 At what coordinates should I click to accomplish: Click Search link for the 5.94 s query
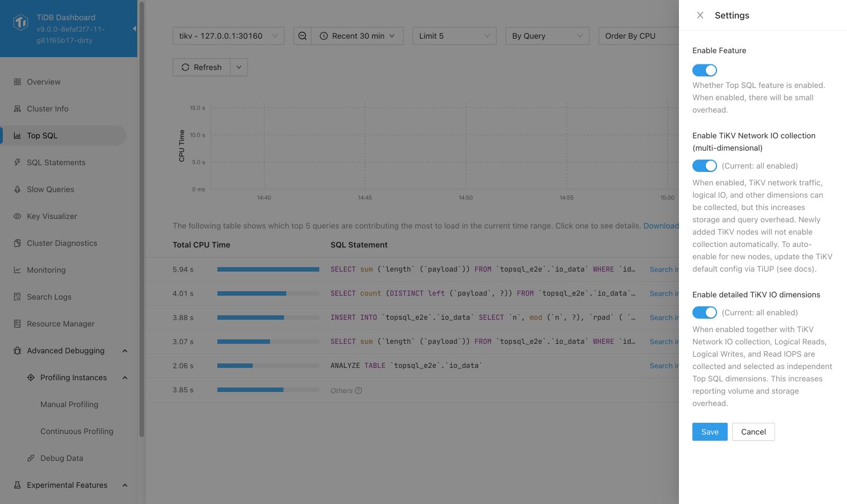coord(664,269)
